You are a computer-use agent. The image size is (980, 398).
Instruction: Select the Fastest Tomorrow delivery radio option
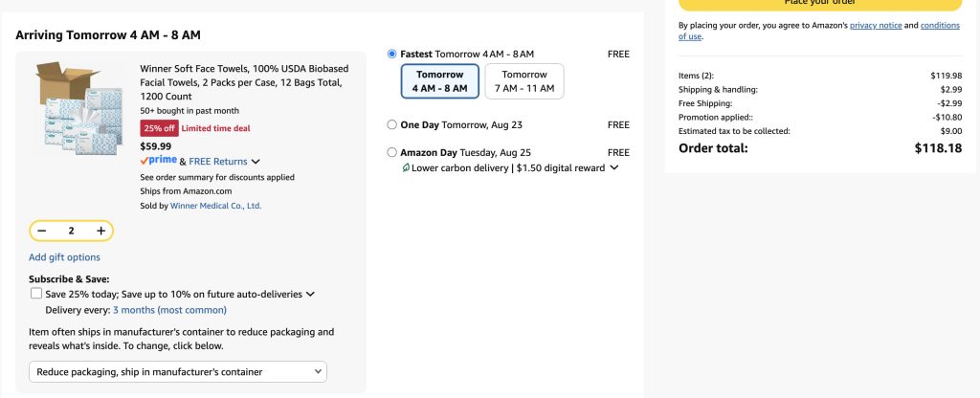coord(391,55)
